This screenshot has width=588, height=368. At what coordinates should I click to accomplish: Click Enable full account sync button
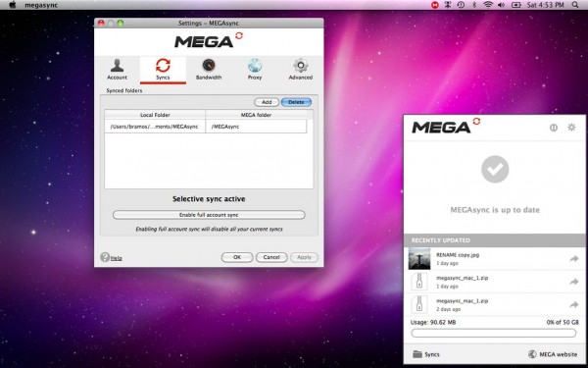pyautogui.click(x=209, y=215)
